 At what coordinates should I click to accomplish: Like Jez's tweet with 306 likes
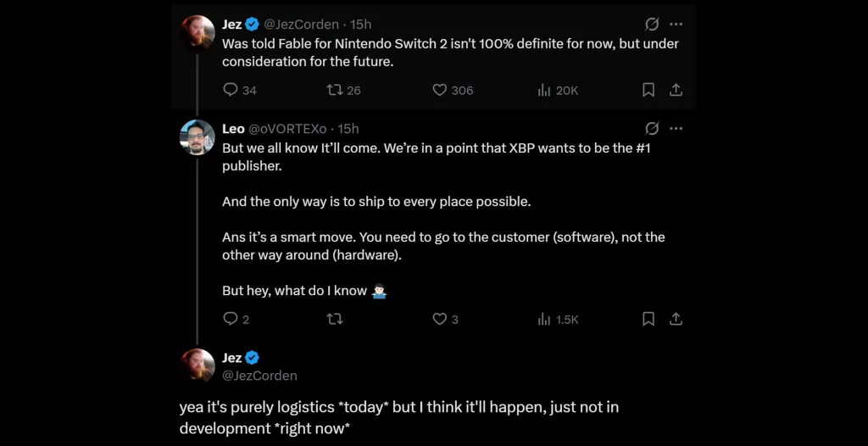(439, 90)
